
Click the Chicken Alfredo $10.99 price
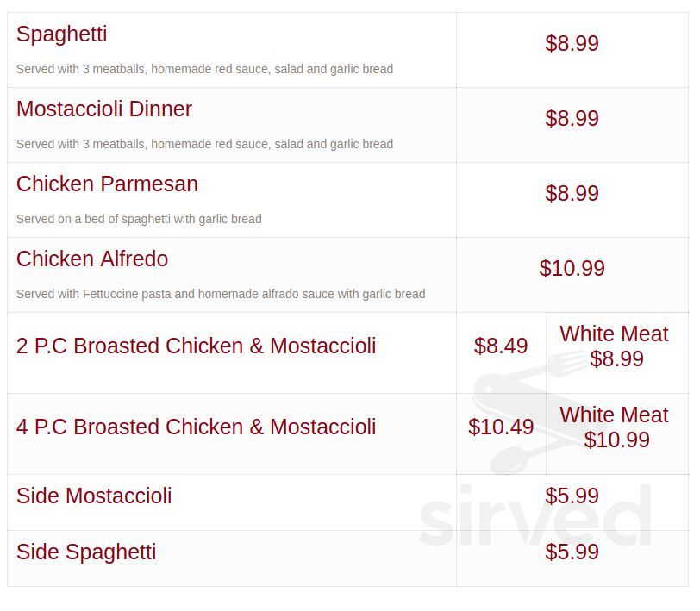tap(572, 268)
